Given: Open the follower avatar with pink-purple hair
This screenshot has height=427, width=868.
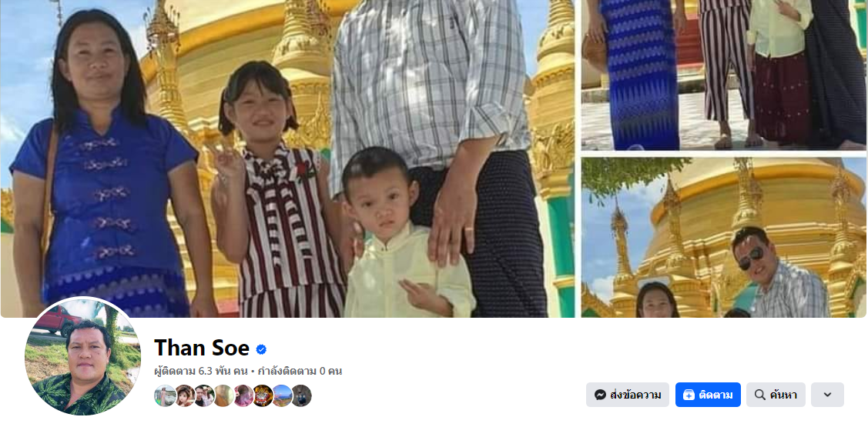Looking at the screenshot, I should click(243, 395).
